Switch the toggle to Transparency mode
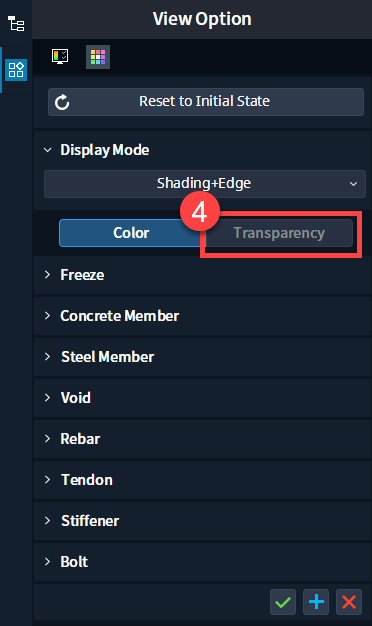 coord(279,233)
